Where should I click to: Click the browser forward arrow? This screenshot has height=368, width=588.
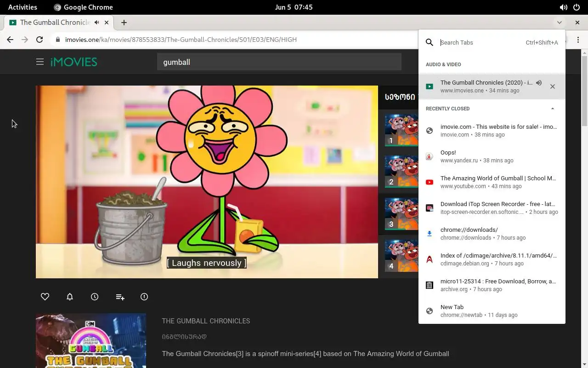click(x=25, y=40)
